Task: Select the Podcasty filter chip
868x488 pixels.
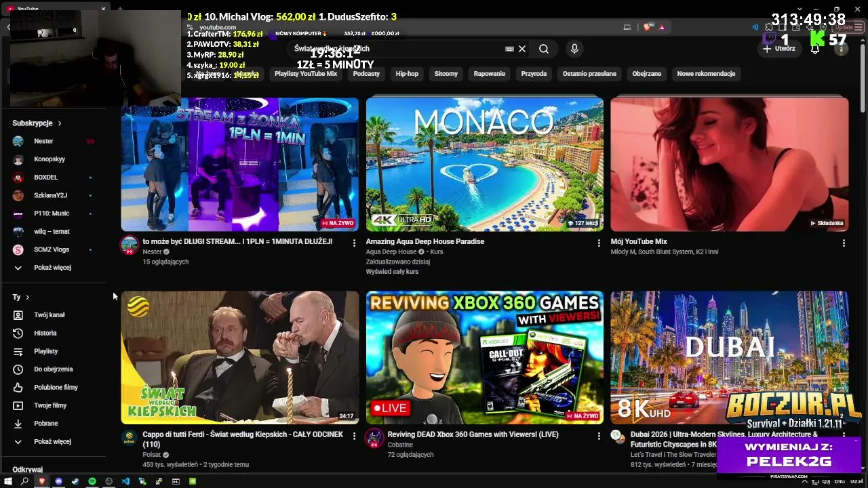Action: (x=366, y=74)
